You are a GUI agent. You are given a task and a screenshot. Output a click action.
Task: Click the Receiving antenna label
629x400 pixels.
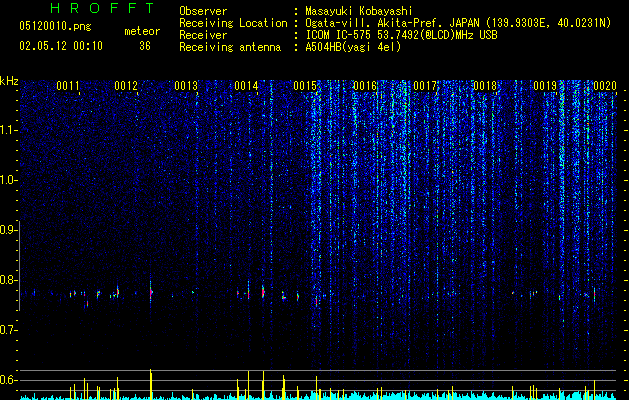point(230,47)
